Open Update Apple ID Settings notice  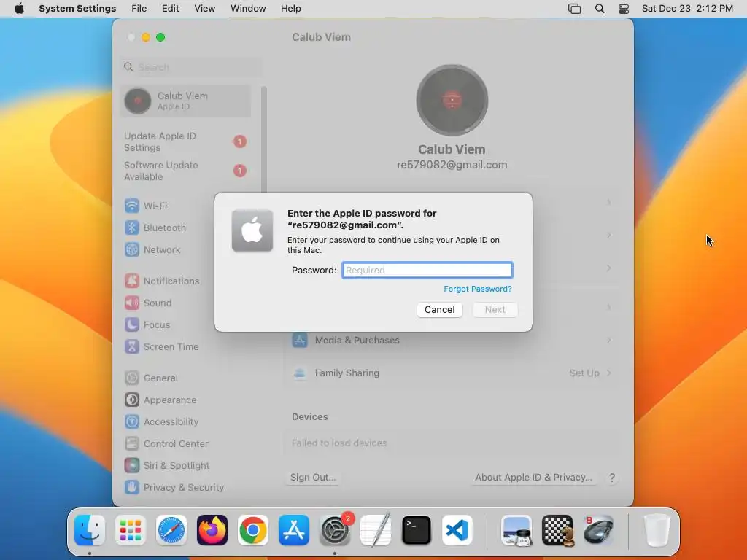click(x=185, y=141)
